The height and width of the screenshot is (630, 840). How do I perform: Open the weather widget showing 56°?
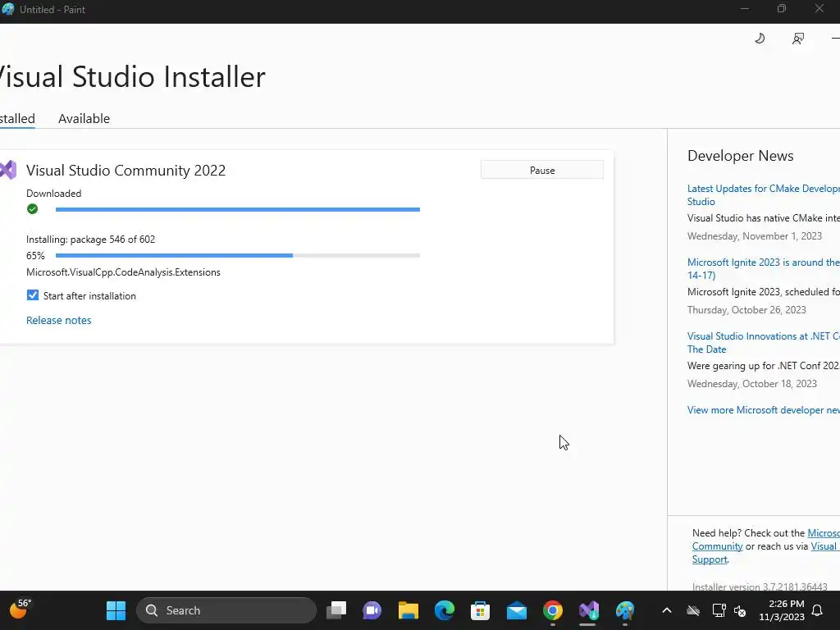point(21,609)
